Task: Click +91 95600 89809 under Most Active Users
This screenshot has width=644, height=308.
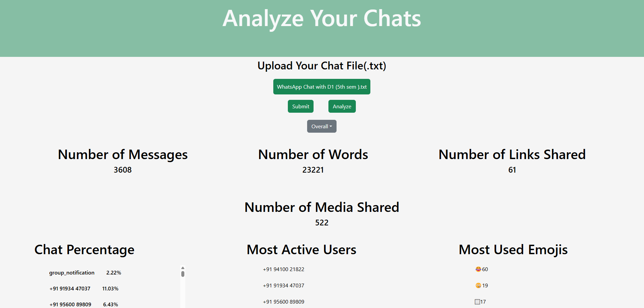Action: coord(283,302)
